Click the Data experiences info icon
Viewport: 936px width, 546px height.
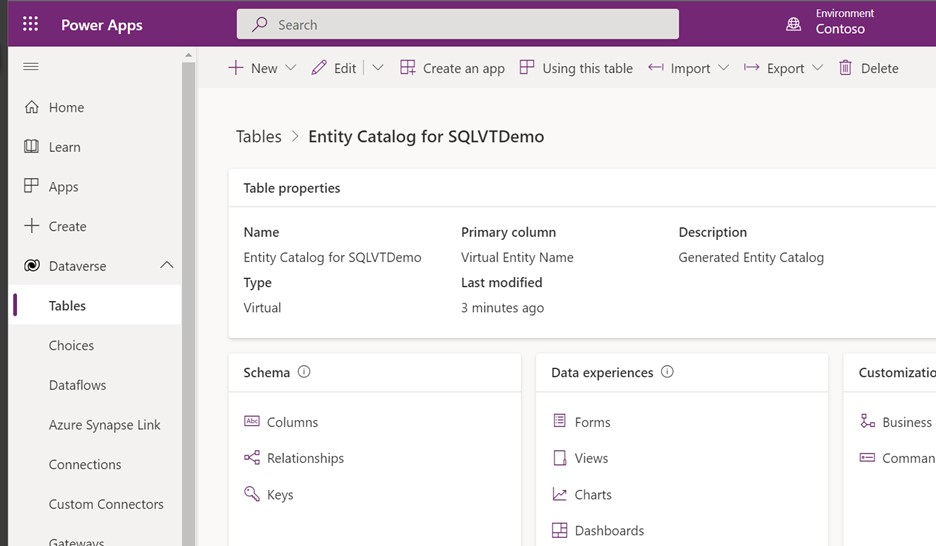pyautogui.click(x=667, y=372)
